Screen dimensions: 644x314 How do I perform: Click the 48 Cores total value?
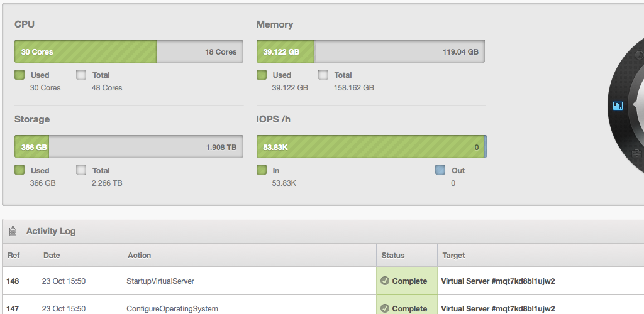(107, 88)
